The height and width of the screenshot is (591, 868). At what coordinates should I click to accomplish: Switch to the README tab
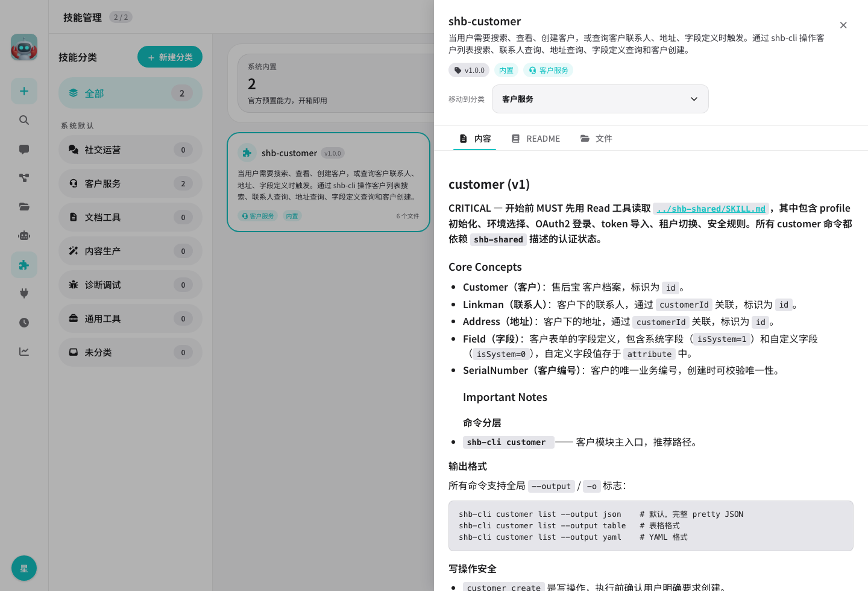(x=535, y=139)
